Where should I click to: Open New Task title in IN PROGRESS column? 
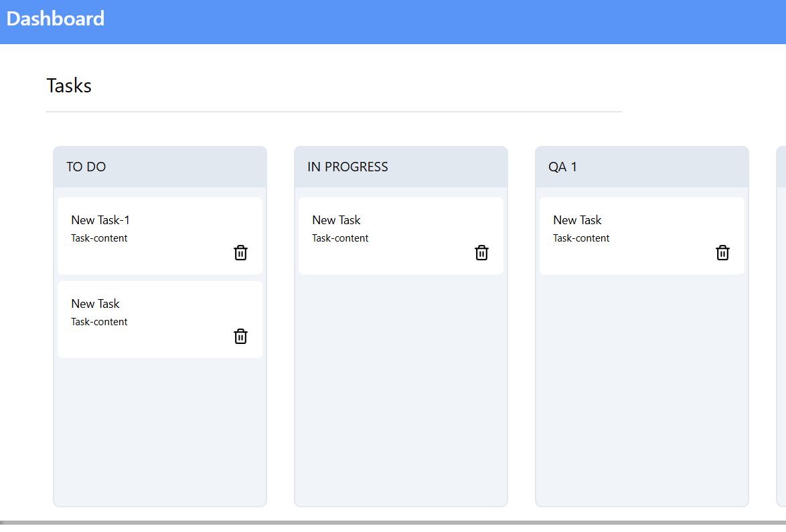[x=336, y=220]
